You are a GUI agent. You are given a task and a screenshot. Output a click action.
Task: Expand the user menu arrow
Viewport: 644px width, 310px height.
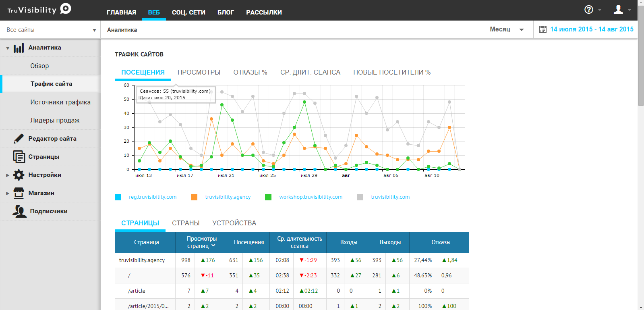coord(630,10)
